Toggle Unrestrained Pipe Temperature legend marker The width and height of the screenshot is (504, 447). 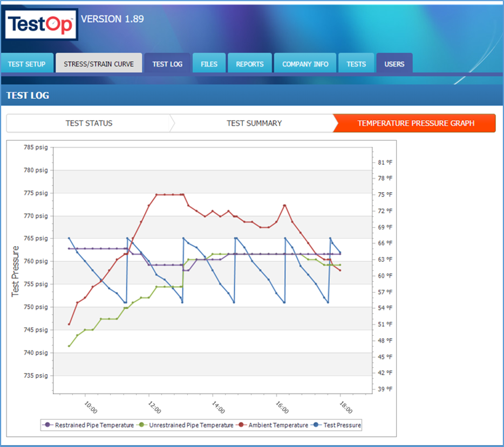(142, 425)
